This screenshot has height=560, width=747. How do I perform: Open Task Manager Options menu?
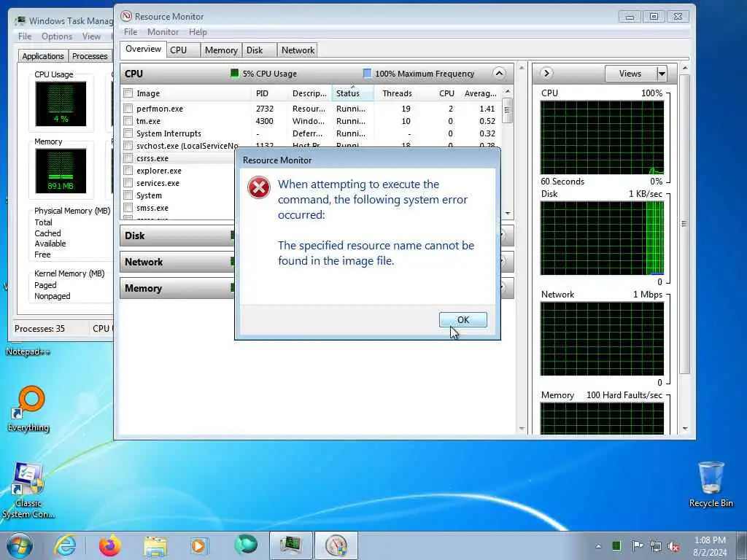click(57, 36)
